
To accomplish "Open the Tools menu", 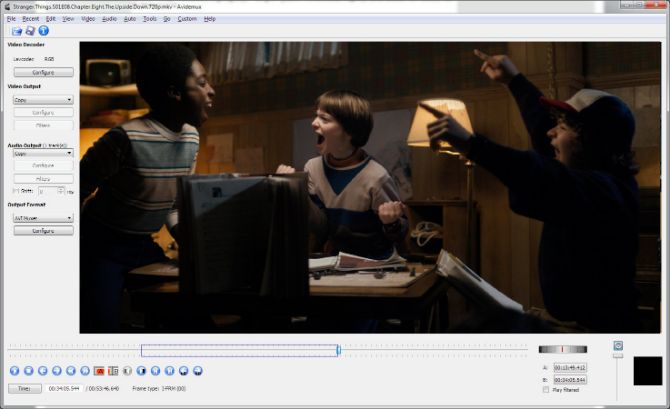I will (x=150, y=19).
